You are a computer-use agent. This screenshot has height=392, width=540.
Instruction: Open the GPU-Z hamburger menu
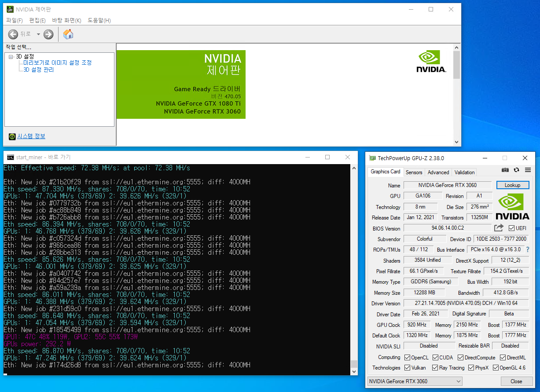[528, 170]
